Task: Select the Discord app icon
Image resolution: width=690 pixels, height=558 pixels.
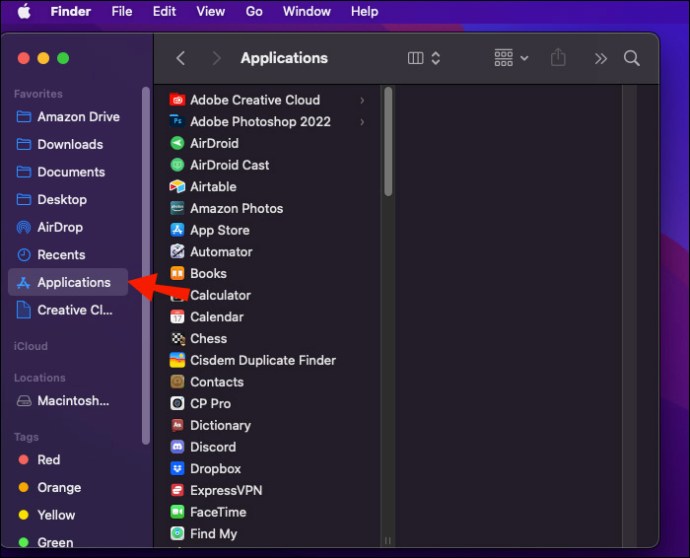Action: coord(177,447)
